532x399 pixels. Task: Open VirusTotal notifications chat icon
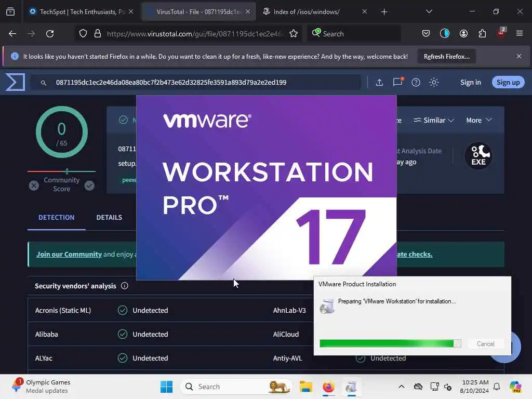pyautogui.click(x=397, y=82)
